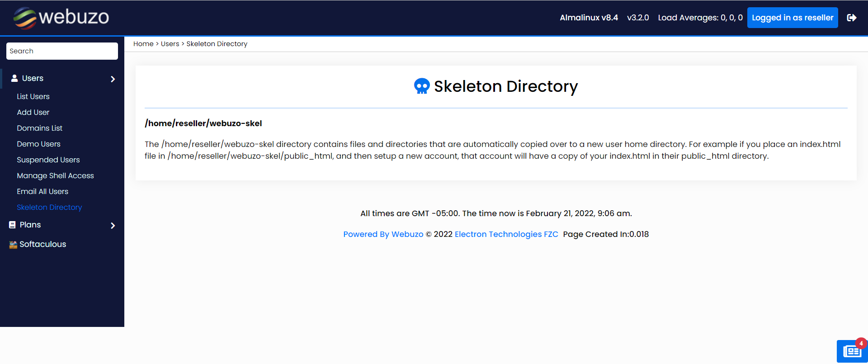
Task: Open Suspended Users page
Action: click(x=48, y=160)
